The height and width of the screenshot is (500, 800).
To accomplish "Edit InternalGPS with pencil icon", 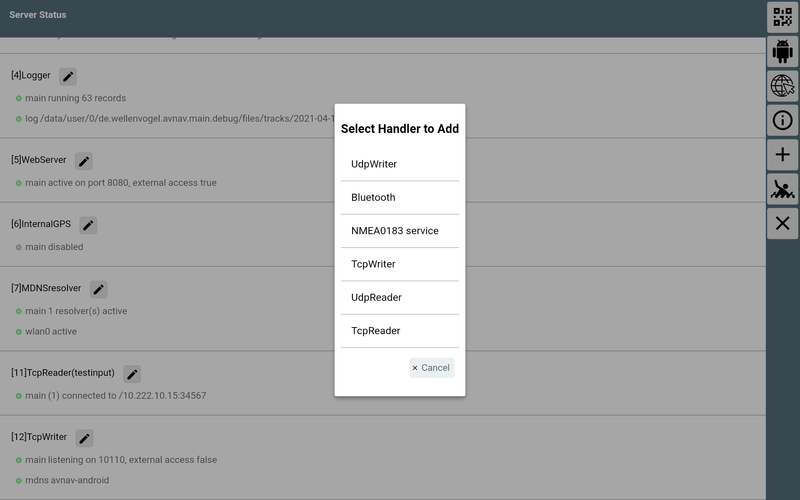I will pyautogui.click(x=88, y=225).
